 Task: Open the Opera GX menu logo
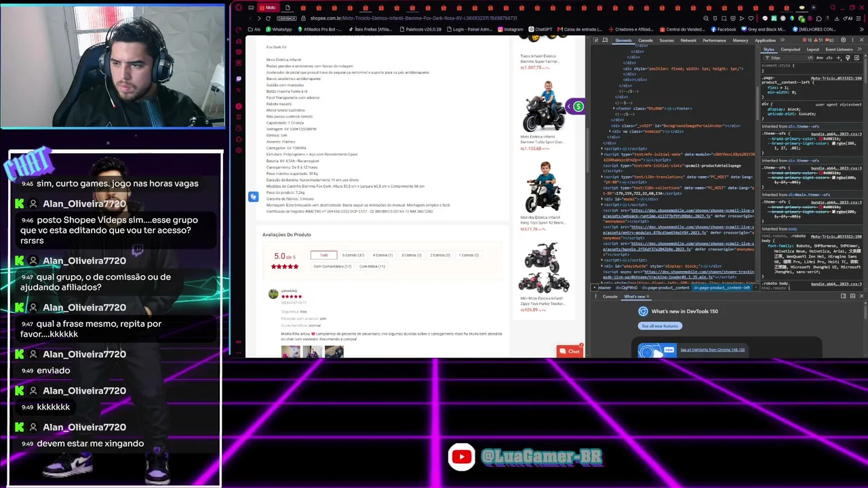point(239,7)
